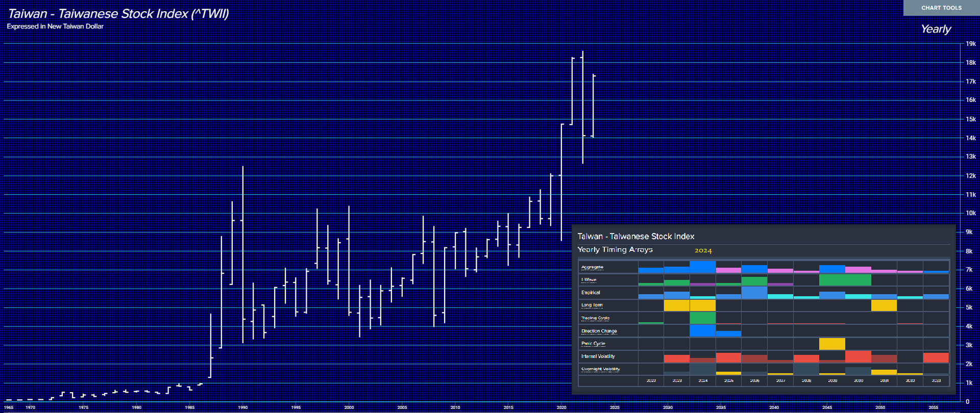Click the yellow 2024 heading in the panel
Viewport: 980px width, 413px height.
[x=703, y=250]
